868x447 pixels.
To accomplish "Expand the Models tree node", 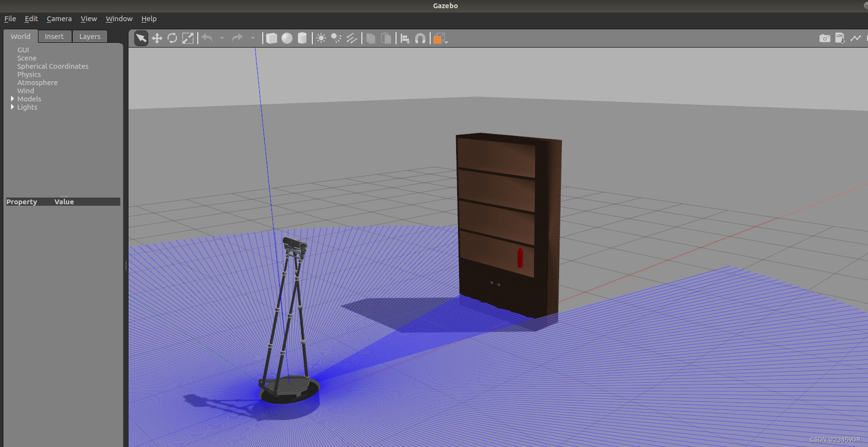I will pyautogui.click(x=12, y=99).
